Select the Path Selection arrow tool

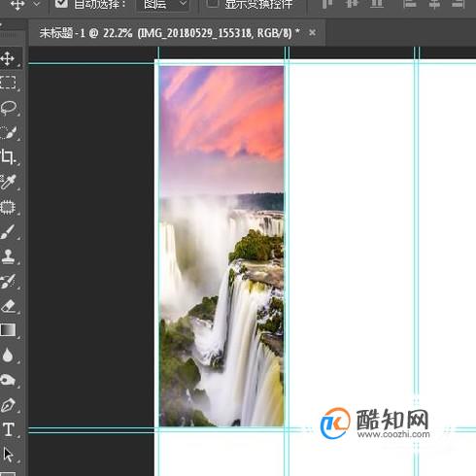8,455
